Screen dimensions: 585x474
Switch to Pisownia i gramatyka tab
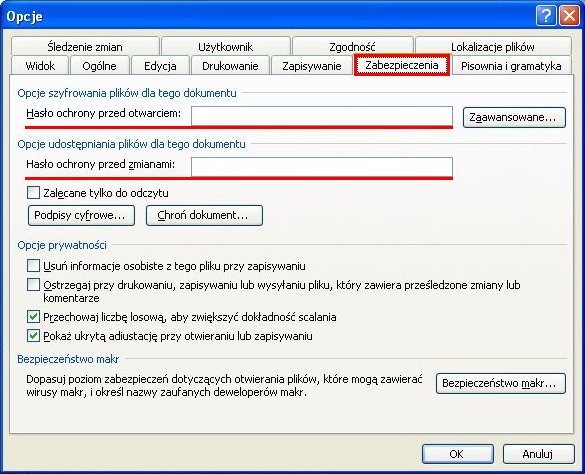511,66
